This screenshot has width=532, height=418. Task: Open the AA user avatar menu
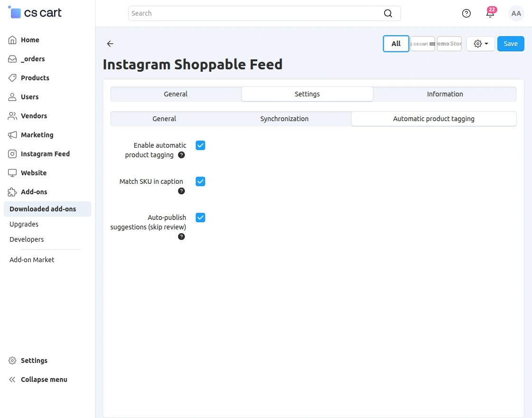tap(516, 13)
